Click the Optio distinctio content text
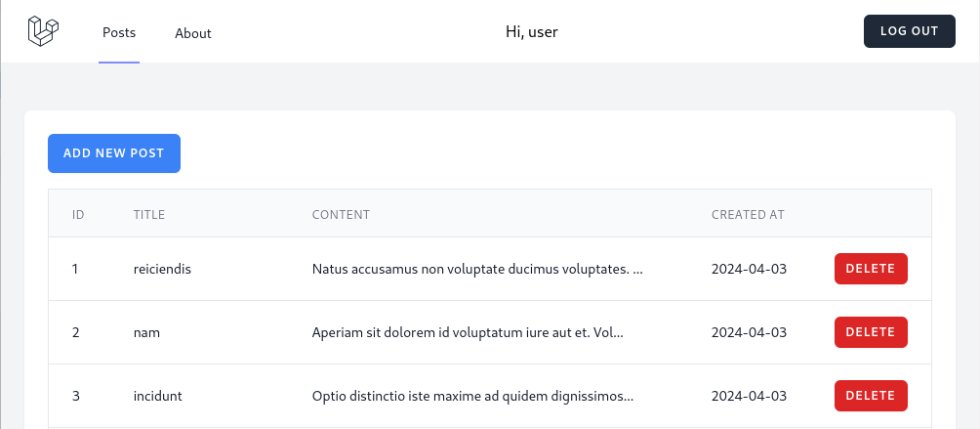 point(472,396)
